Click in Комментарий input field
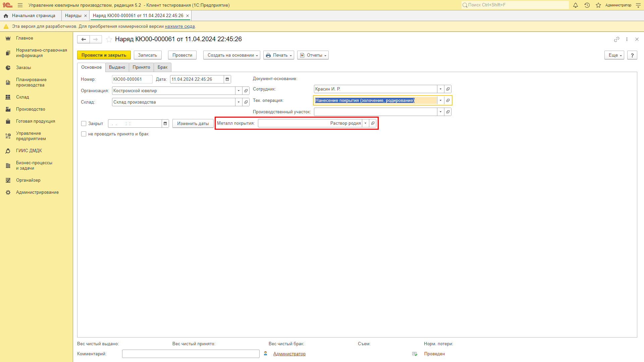 click(191, 354)
